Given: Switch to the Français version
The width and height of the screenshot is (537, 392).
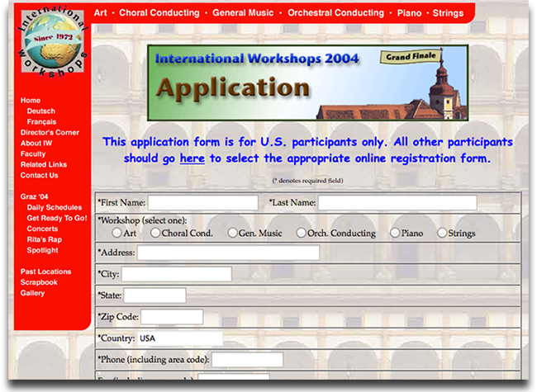Looking at the screenshot, I should 41,122.
